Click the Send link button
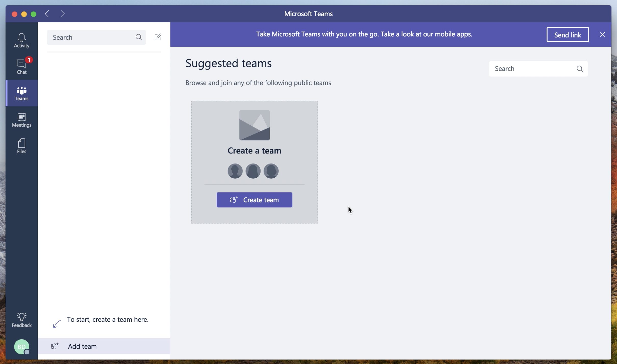 click(x=567, y=35)
